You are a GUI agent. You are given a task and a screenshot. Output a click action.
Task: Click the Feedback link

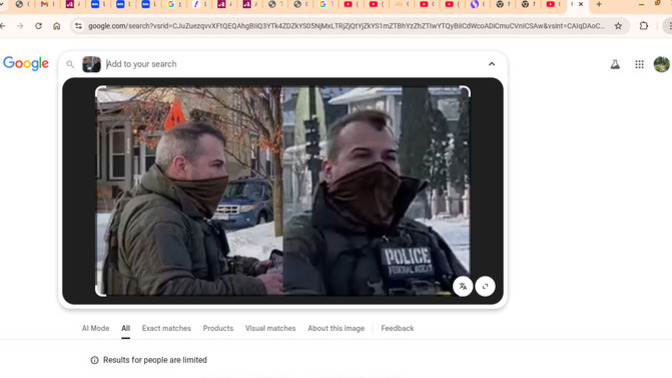point(397,328)
